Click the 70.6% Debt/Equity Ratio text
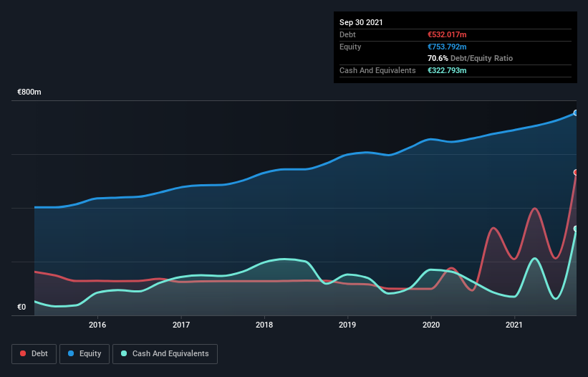The image size is (588, 377). click(x=471, y=58)
